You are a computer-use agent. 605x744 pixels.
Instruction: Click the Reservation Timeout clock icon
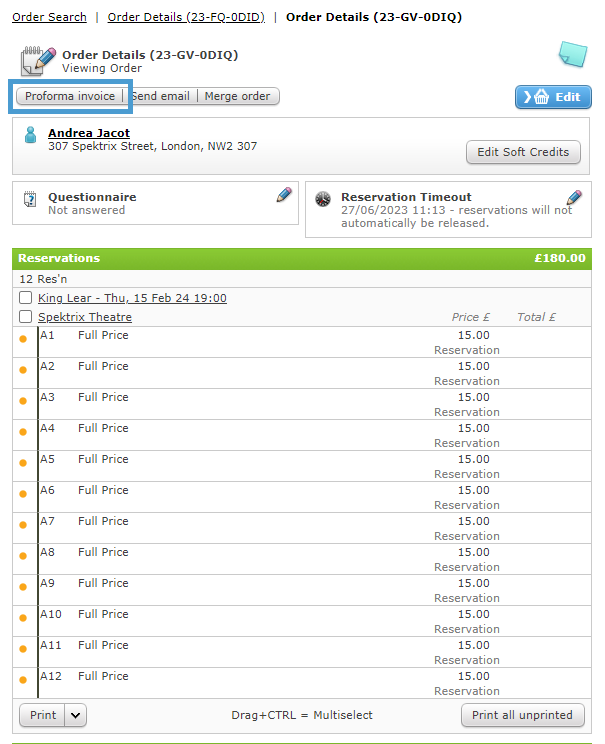coord(323,199)
